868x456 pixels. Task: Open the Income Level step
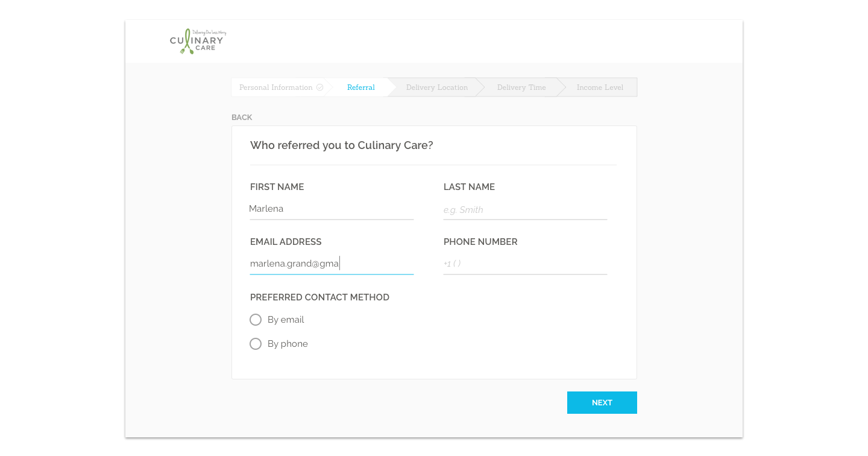click(600, 87)
